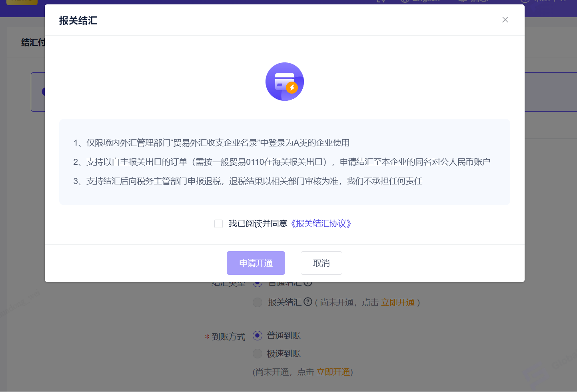Click the 取消 button
Screen dimensions: 577x392
tap(321, 263)
